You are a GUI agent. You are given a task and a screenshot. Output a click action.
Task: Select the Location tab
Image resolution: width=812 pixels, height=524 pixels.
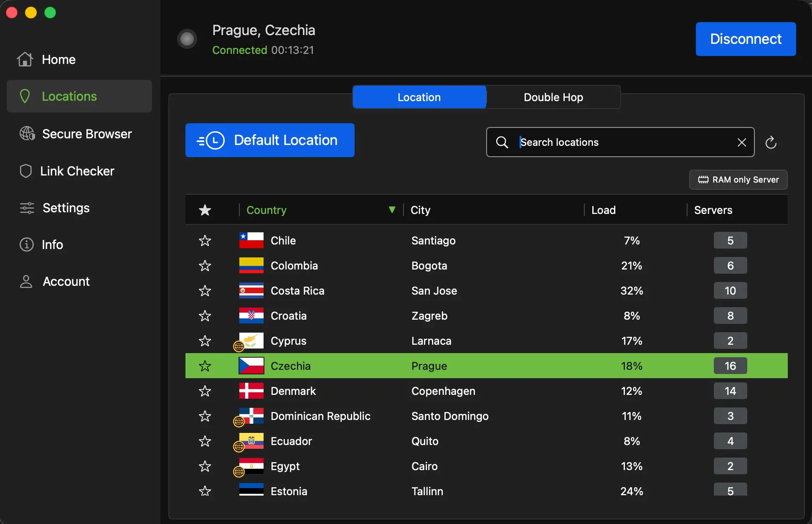pyautogui.click(x=419, y=97)
